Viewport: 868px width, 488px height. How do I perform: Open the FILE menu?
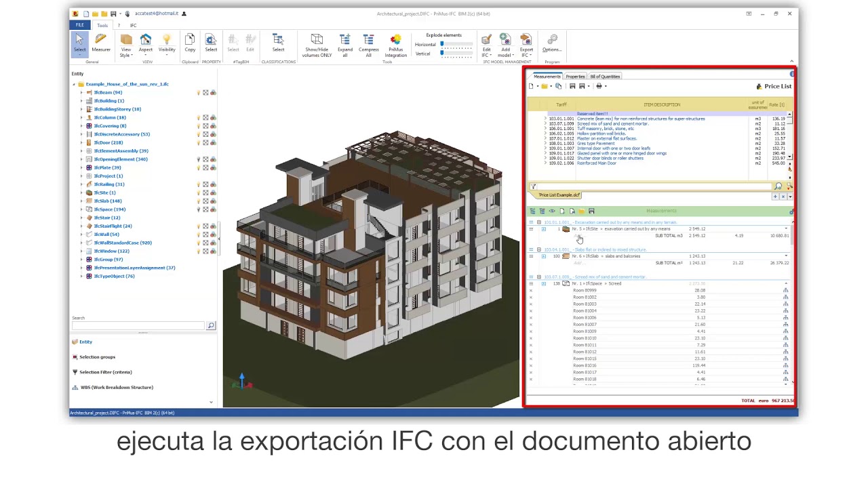click(x=79, y=25)
